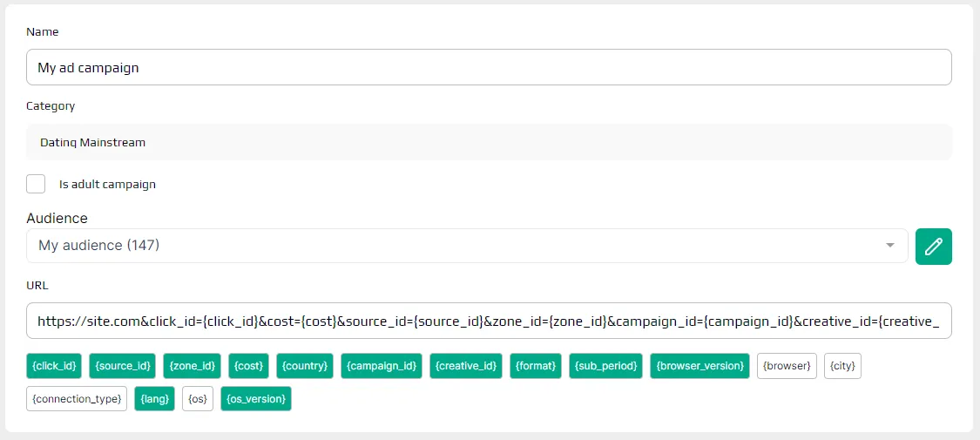Viewport: 980px width, 440px height.
Task: Tick the Is adult campaign checkbox
Action: tap(36, 185)
